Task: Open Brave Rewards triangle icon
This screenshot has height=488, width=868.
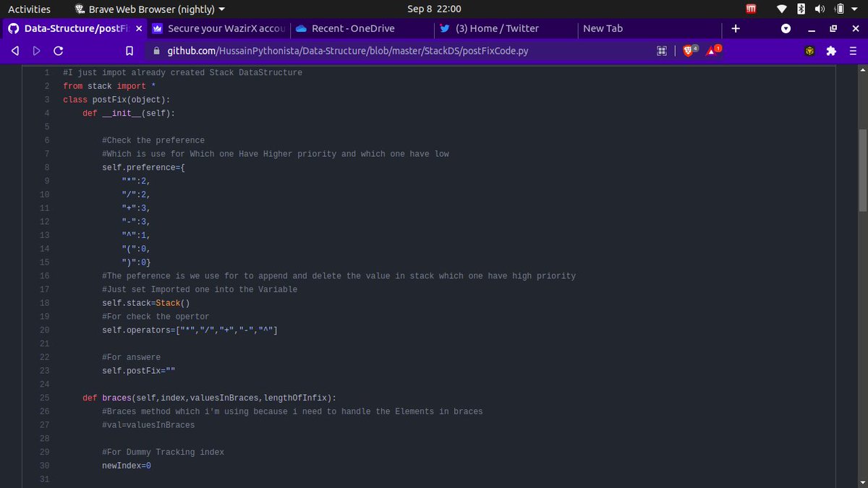Action: coord(712,51)
